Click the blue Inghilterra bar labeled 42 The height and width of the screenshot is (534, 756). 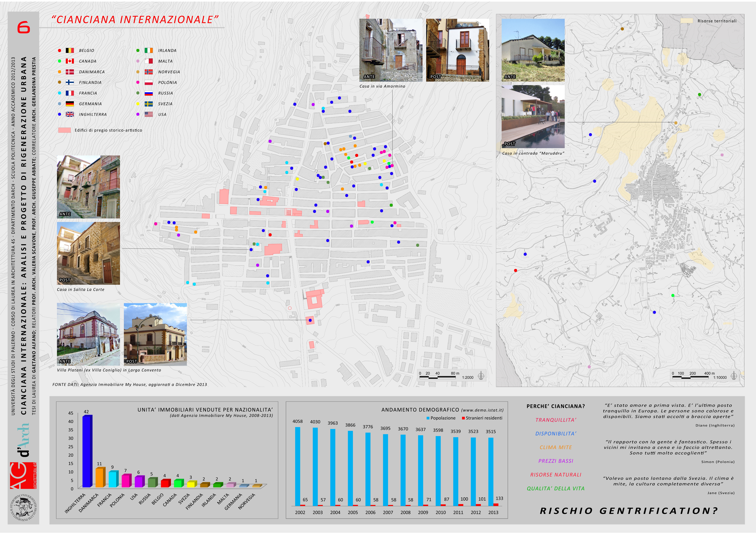click(87, 451)
